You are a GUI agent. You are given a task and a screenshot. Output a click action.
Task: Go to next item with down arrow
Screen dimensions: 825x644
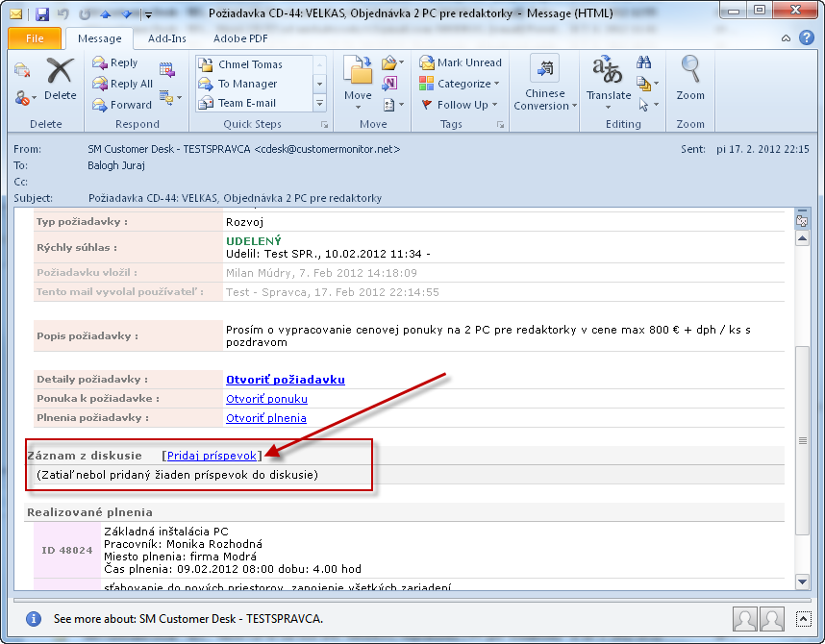[127, 14]
